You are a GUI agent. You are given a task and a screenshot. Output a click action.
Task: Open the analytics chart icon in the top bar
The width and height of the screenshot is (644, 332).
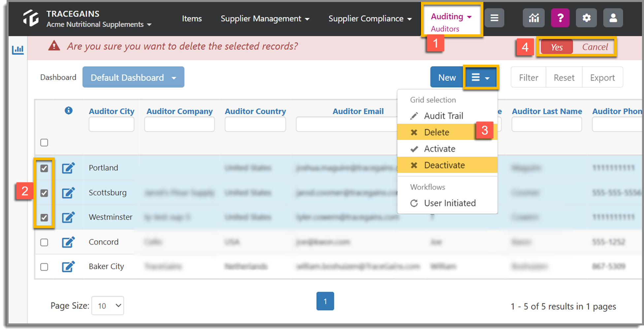533,18
